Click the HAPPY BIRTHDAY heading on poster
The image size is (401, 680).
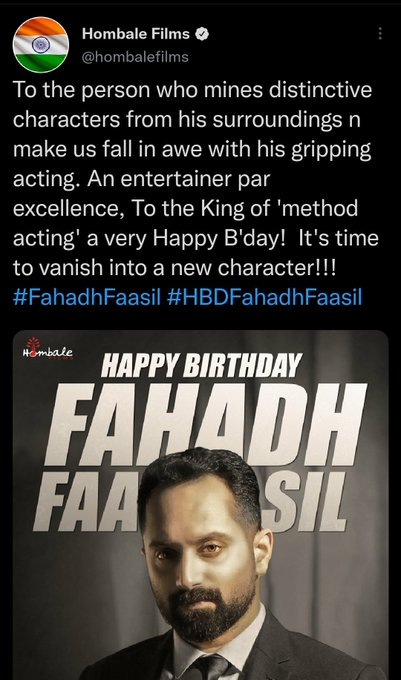pos(201,366)
